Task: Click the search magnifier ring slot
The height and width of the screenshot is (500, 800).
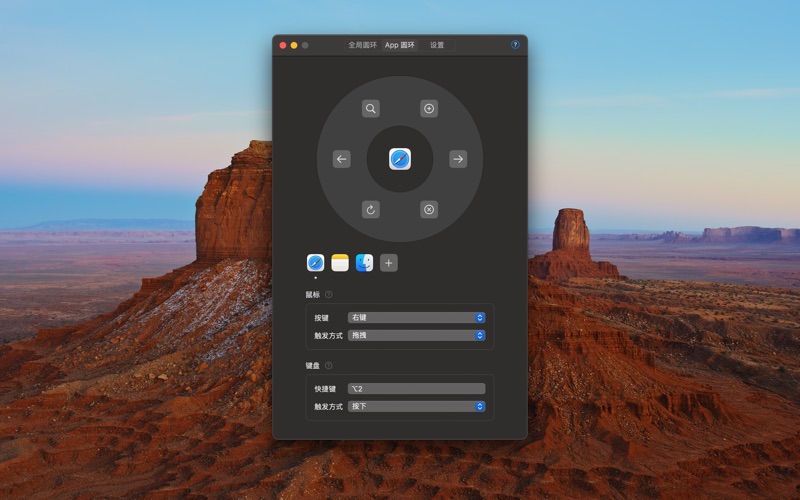Action: click(x=371, y=109)
